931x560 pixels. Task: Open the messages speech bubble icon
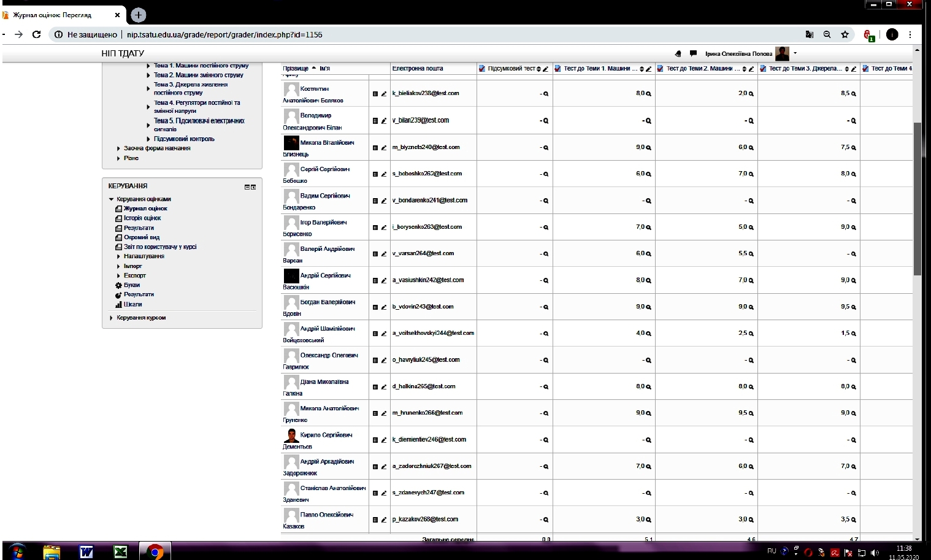pyautogui.click(x=693, y=53)
